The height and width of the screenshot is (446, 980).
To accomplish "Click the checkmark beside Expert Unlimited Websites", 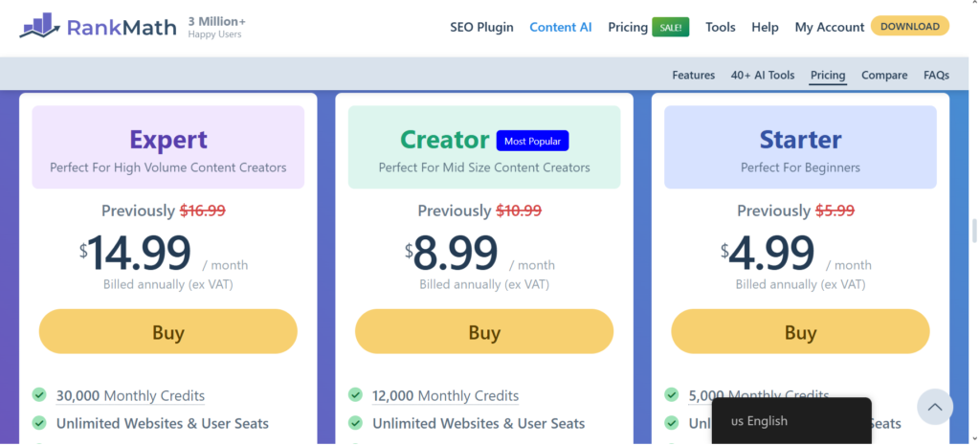I will click(39, 423).
